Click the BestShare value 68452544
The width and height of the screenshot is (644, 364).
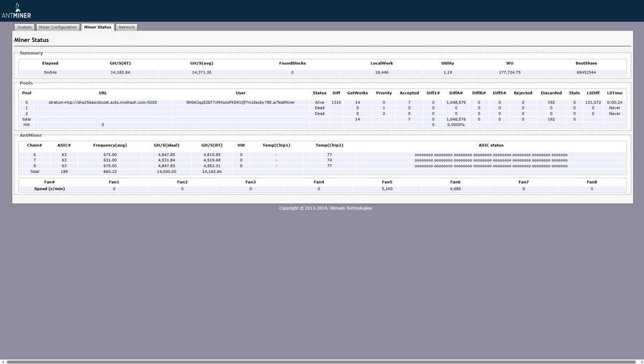(587, 72)
